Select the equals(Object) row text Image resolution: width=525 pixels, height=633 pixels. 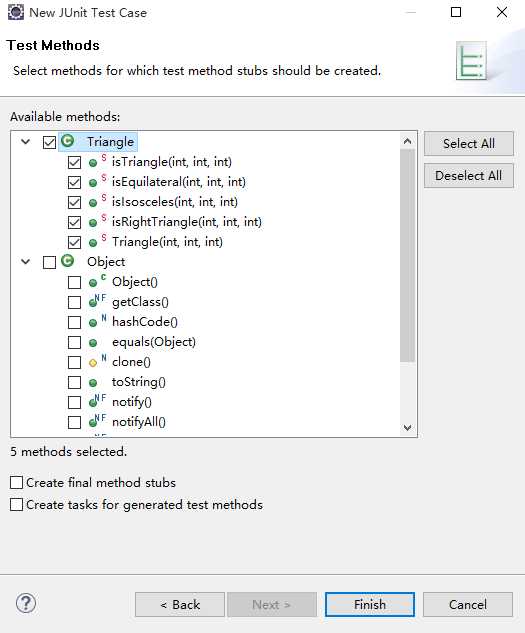tap(153, 342)
